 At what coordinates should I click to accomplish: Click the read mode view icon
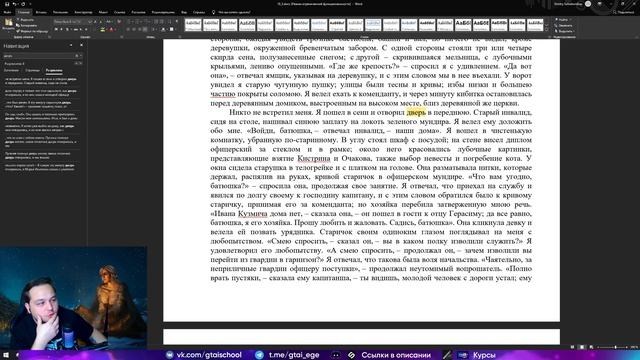pos(572,347)
